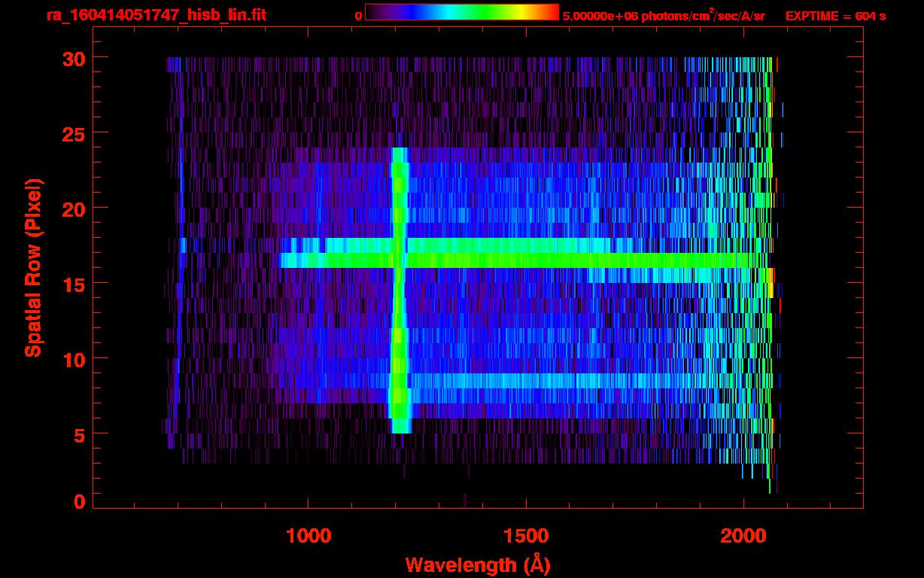Click the color bar minimum value 0

pyautogui.click(x=358, y=16)
